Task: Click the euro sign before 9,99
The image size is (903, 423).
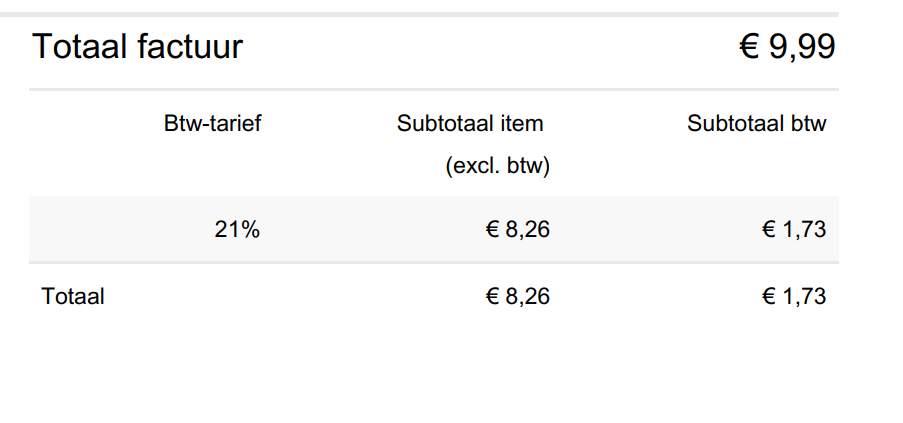Action: (x=749, y=47)
